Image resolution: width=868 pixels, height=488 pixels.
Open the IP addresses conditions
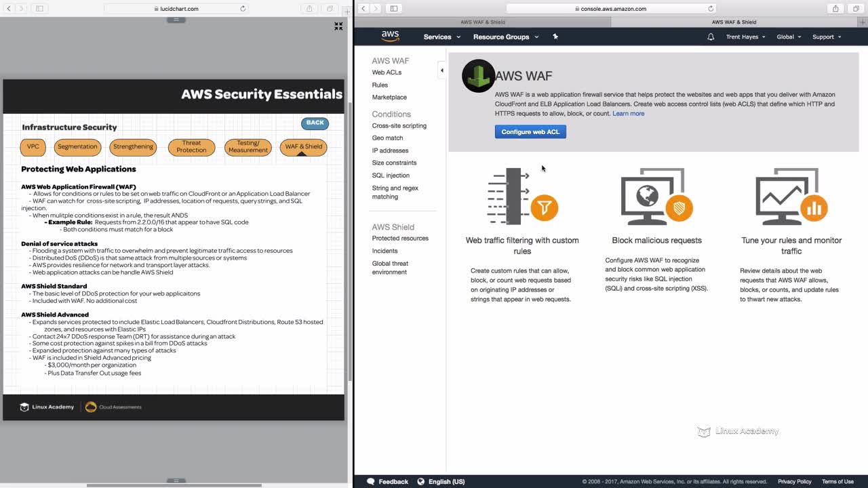(390, 150)
